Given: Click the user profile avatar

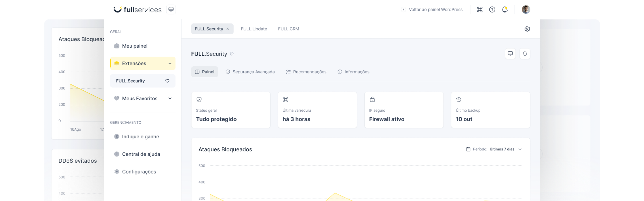Looking at the screenshot, I should pos(526,10).
